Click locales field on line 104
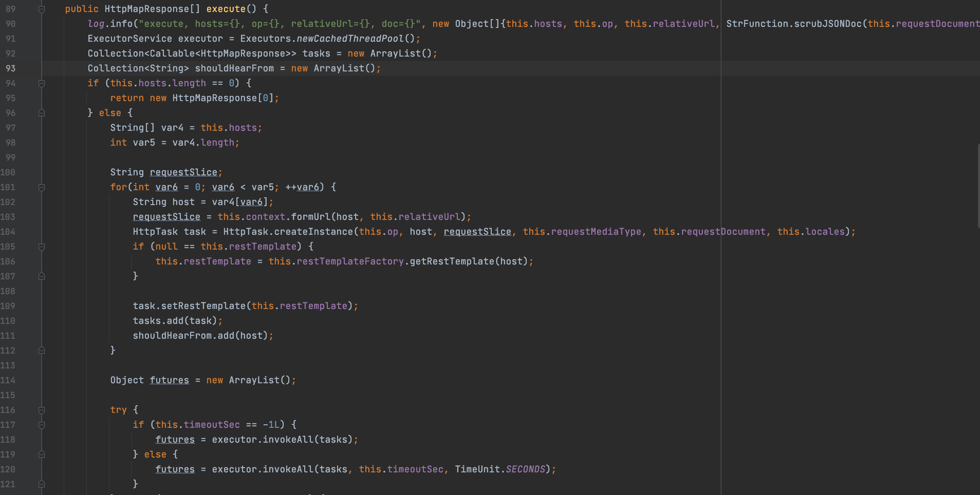Screen dimensions: 980x495 point(825,232)
